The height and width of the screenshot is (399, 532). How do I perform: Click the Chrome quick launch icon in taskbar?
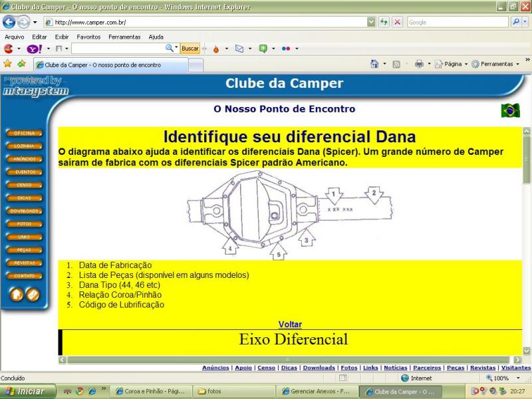pos(80,392)
